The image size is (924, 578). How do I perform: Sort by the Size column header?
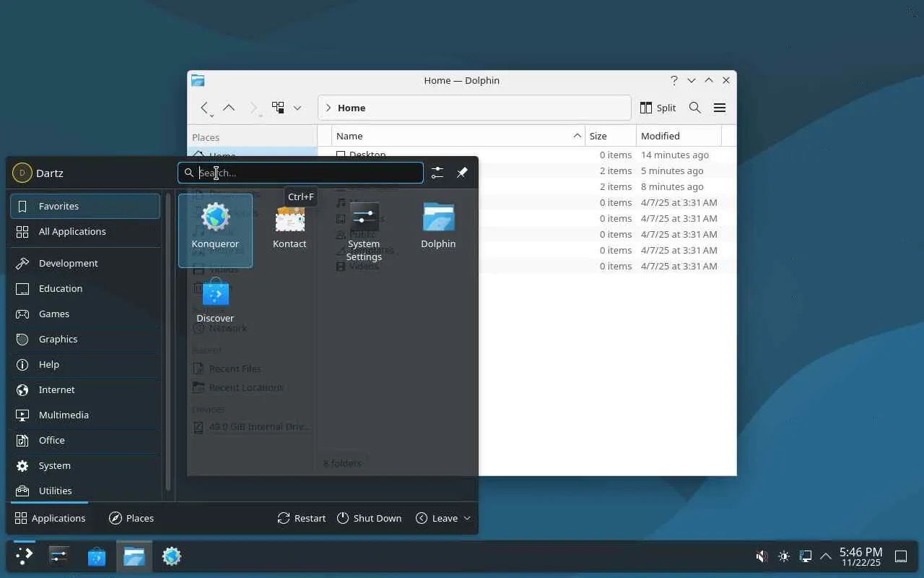point(611,136)
